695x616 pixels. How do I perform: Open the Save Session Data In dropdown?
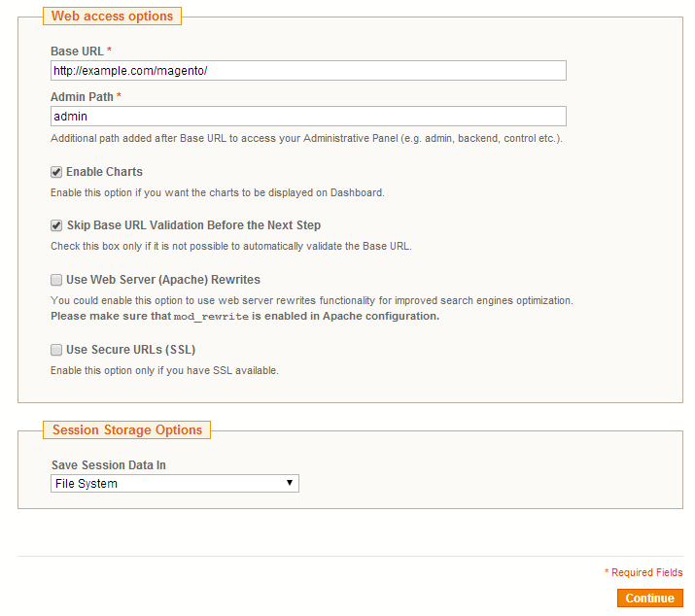click(x=175, y=483)
